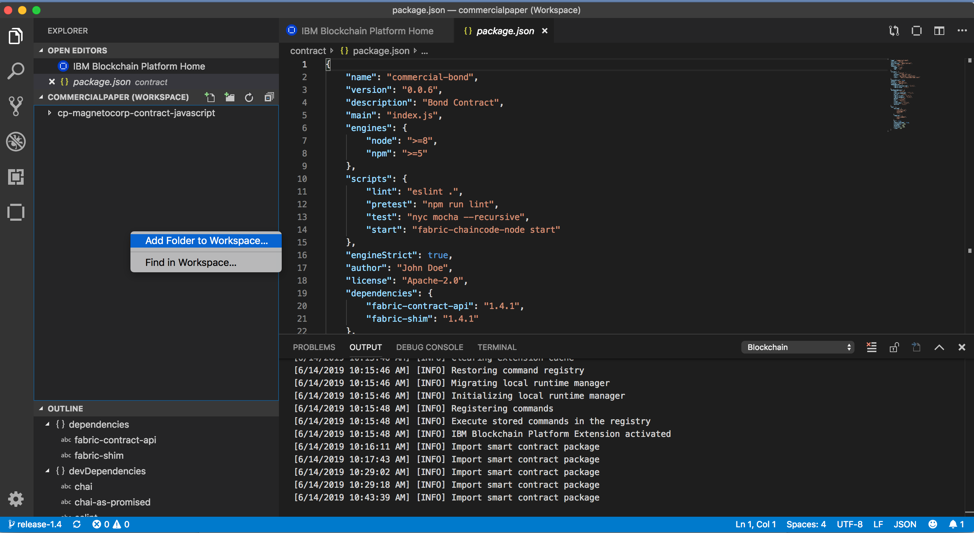Switch to the Terminal panel tab
This screenshot has width=974, height=533.
point(497,347)
